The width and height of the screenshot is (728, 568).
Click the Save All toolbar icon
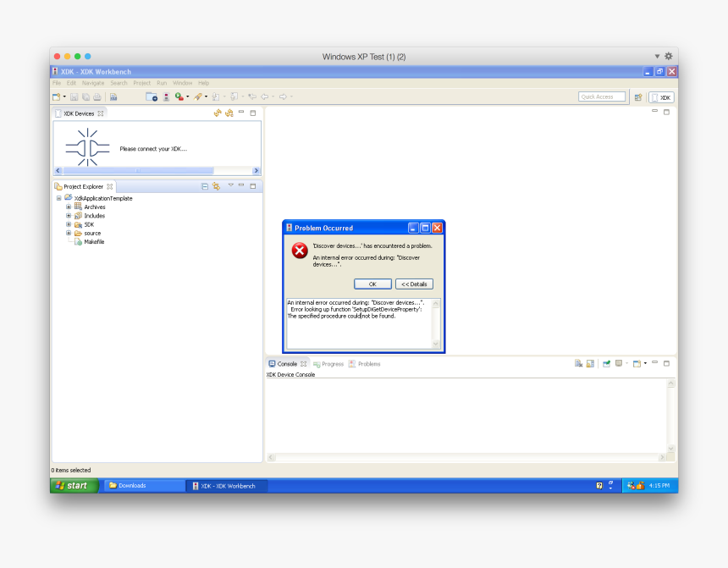coord(85,97)
